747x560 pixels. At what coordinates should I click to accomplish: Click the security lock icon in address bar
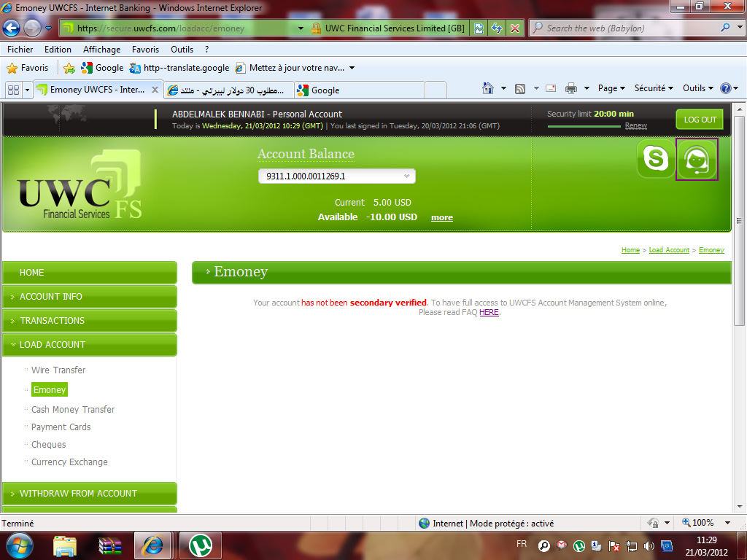[315, 28]
